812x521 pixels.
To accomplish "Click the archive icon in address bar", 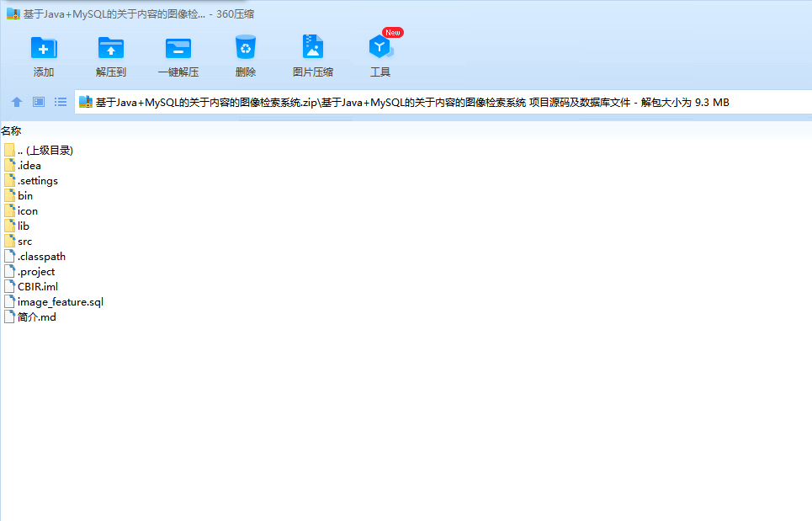I will [x=86, y=102].
